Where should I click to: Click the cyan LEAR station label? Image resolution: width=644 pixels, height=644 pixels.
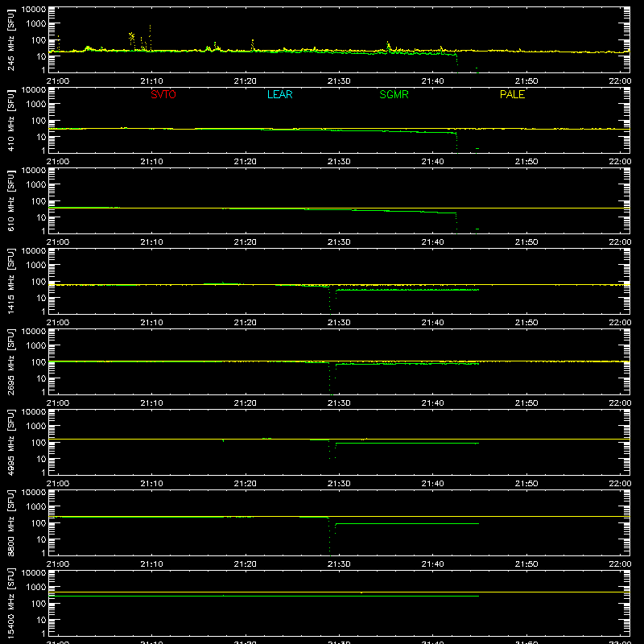click(x=279, y=94)
